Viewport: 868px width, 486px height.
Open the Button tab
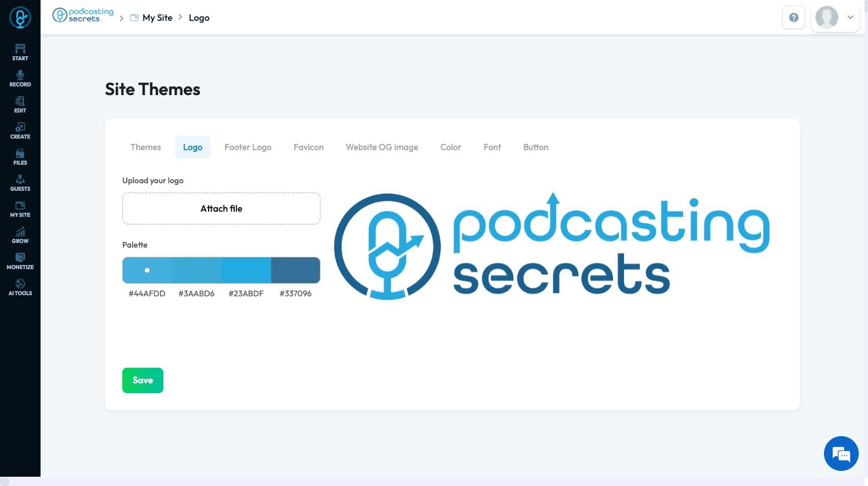536,147
